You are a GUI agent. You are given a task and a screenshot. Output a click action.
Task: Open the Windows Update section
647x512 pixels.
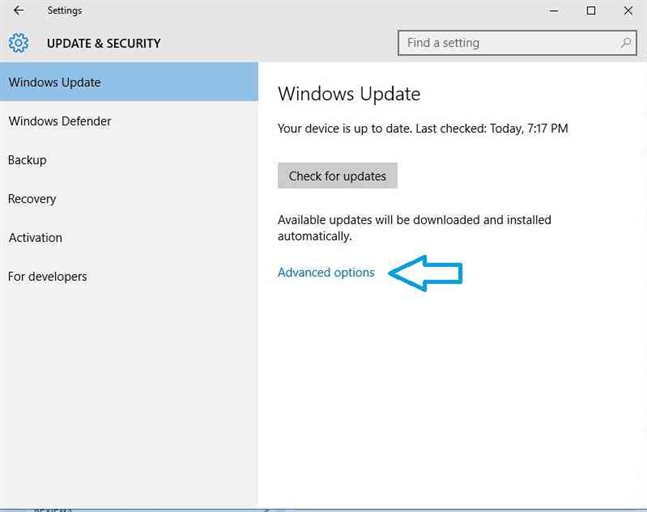tap(129, 82)
